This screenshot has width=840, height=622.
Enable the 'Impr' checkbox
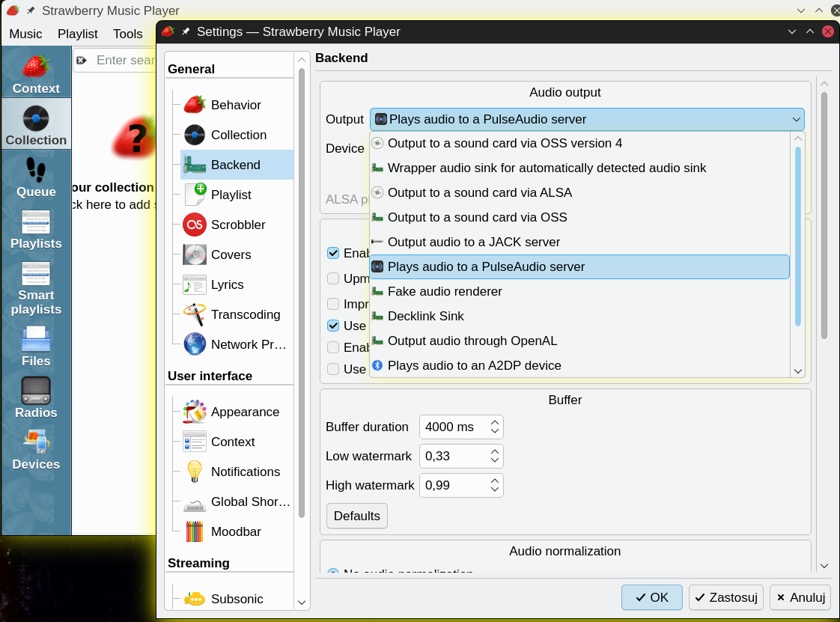[x=333, y=305]
